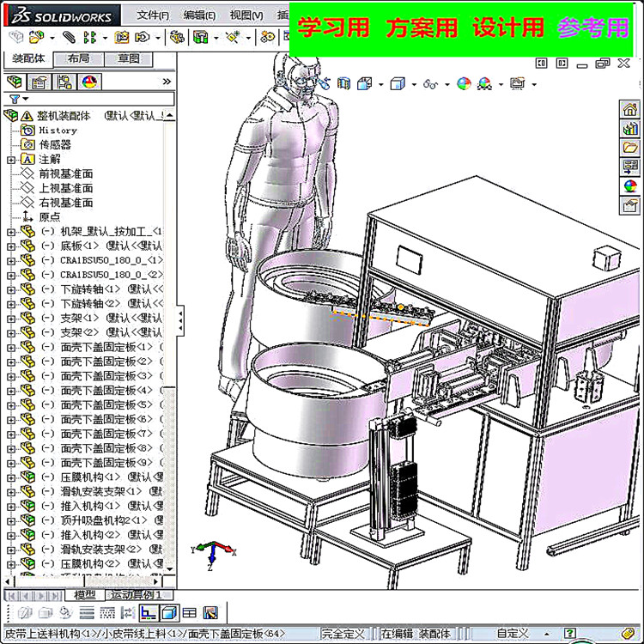Open the PropertyManager tab icon
Viewport: 644px width, 644px height.
pos(39,82)
